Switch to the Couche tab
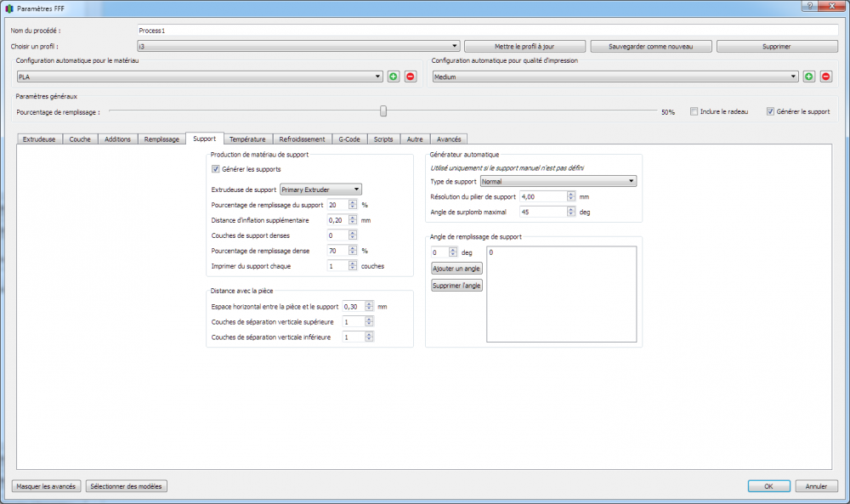This screenshot has height=504, width=850. pyautogui.click(x=80, y=139)
